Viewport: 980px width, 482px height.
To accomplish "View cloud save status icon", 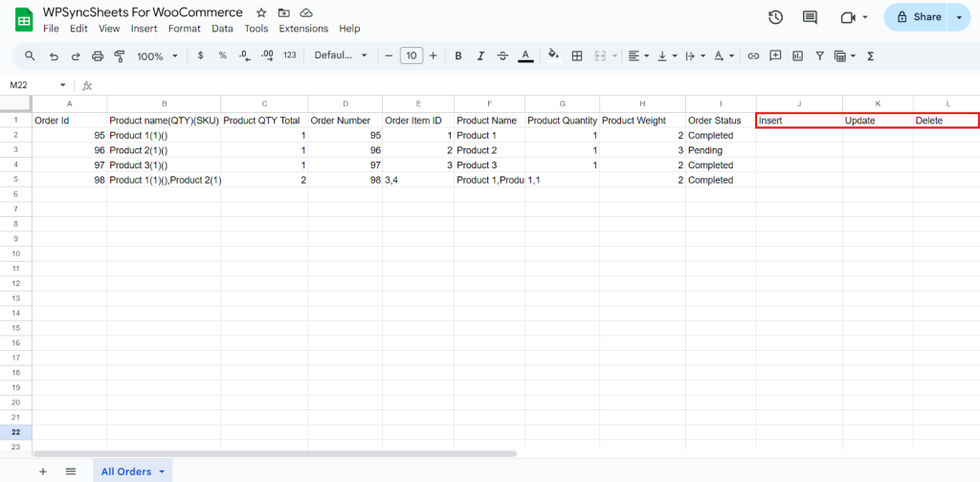I will [306, 12].
